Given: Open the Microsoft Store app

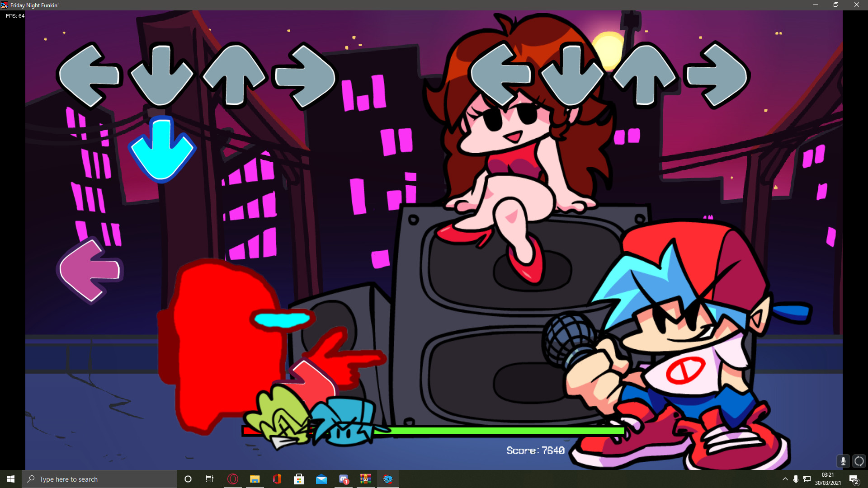Looking at the screenshot, I should click(x=298, y=479).
